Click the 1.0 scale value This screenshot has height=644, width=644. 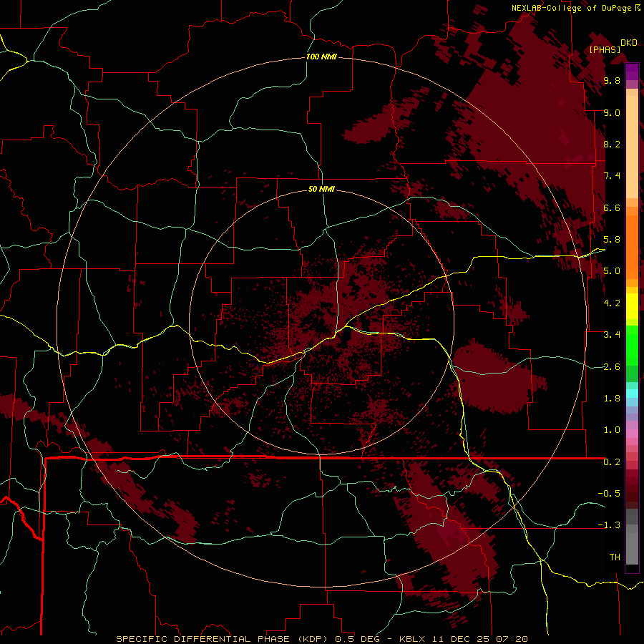point(612,430)
